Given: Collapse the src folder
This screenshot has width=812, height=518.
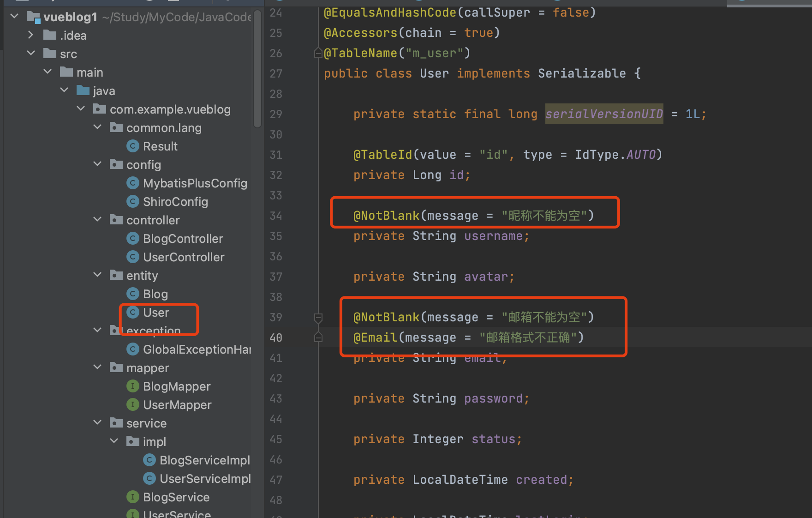Looking at the screenshot, I should (x=31, y=54).
